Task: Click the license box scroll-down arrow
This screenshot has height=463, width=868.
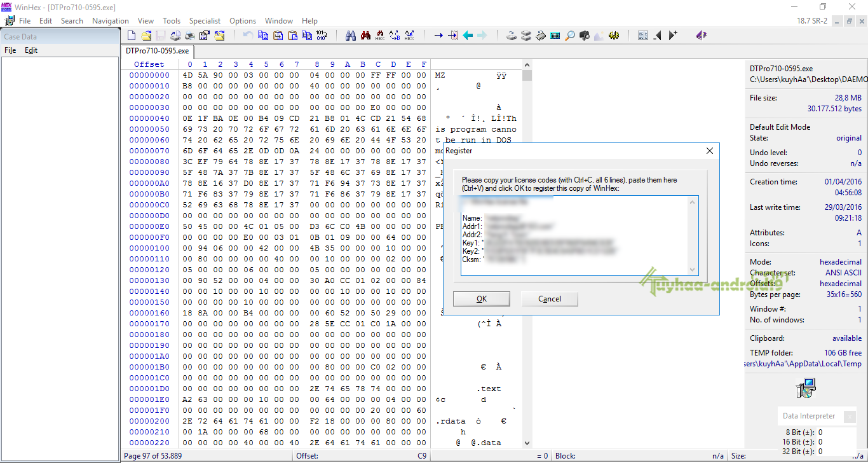Action: point(692,269)
